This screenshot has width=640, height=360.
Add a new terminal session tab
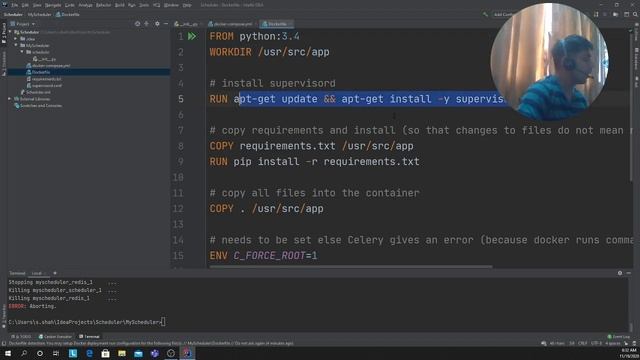(55, 273)
